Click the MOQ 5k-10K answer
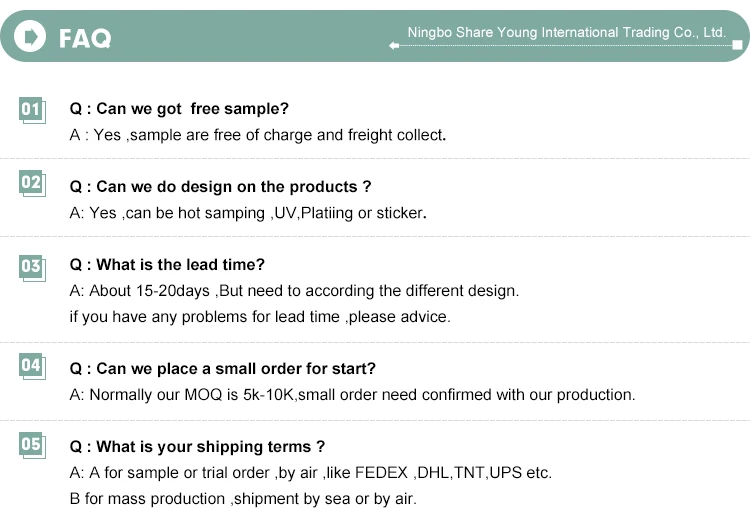750x526 pixels. tap(352, 395)
